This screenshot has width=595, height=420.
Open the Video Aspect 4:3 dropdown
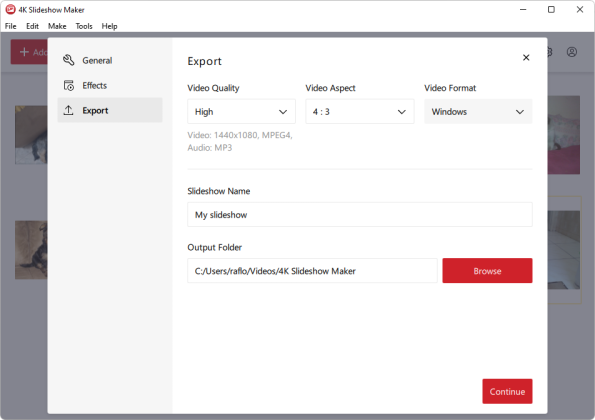click(360, 112)
